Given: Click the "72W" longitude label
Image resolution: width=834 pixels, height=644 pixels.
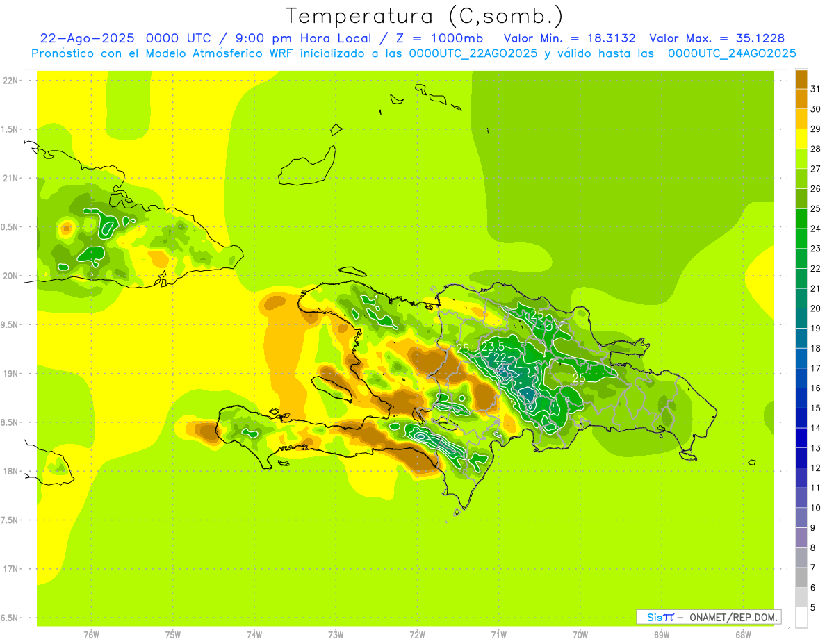Looking at the screenshot, I should (x=417, y=635).
